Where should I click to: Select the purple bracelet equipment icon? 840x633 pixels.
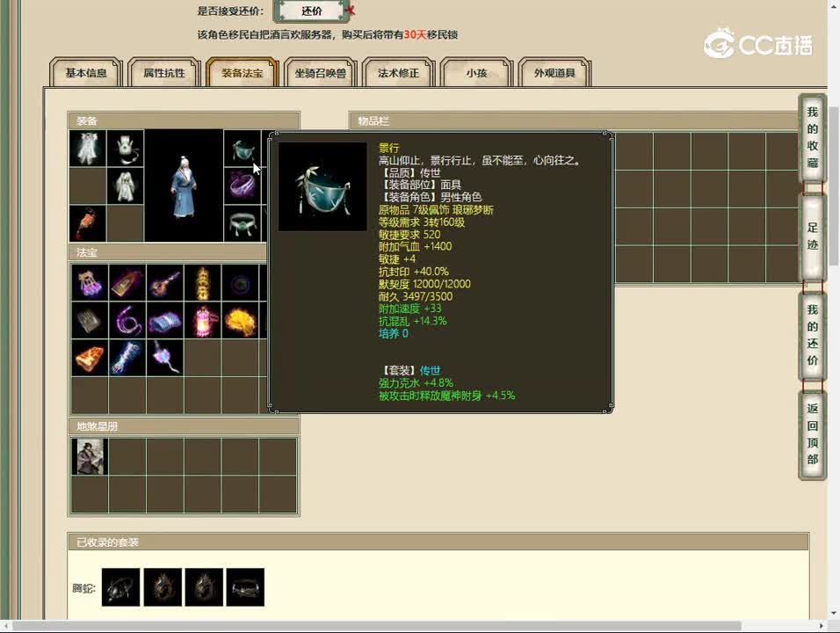point(243,186)
